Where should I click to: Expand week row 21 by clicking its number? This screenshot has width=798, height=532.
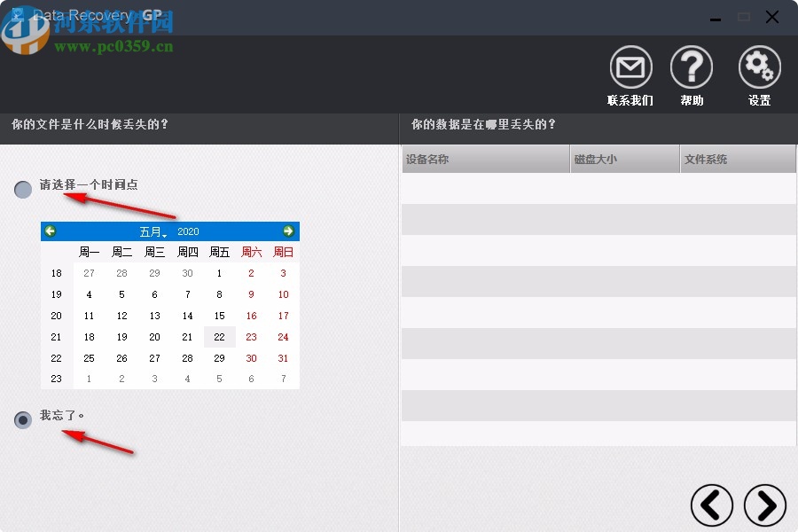click(56, 337)
